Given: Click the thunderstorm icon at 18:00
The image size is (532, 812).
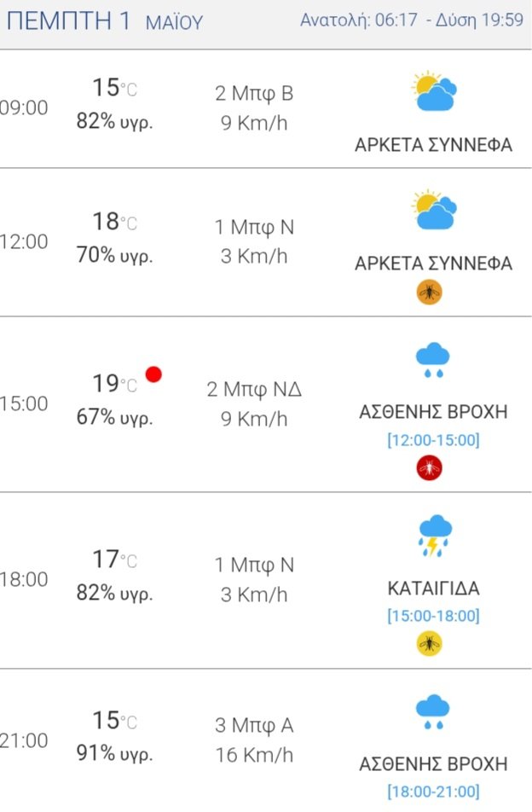Looking at the screenshot, I should pyautogui.click(x=435, y=536).
